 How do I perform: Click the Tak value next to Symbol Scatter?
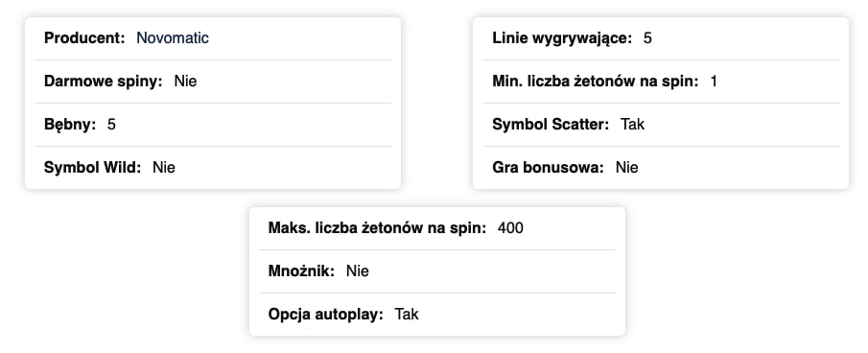[x=633, y=125]
